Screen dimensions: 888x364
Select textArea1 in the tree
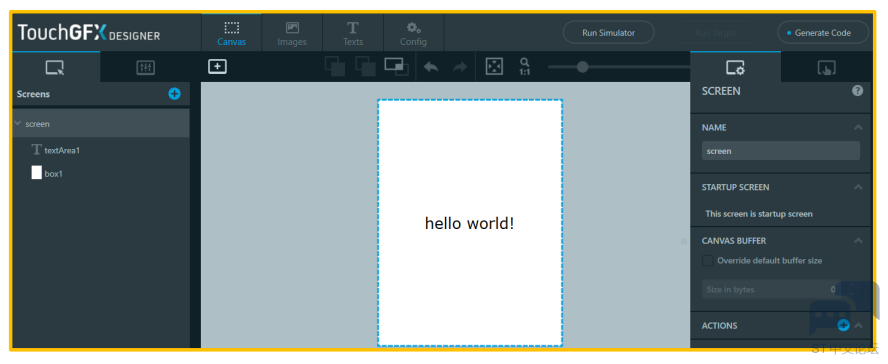[x=62, y=151]
